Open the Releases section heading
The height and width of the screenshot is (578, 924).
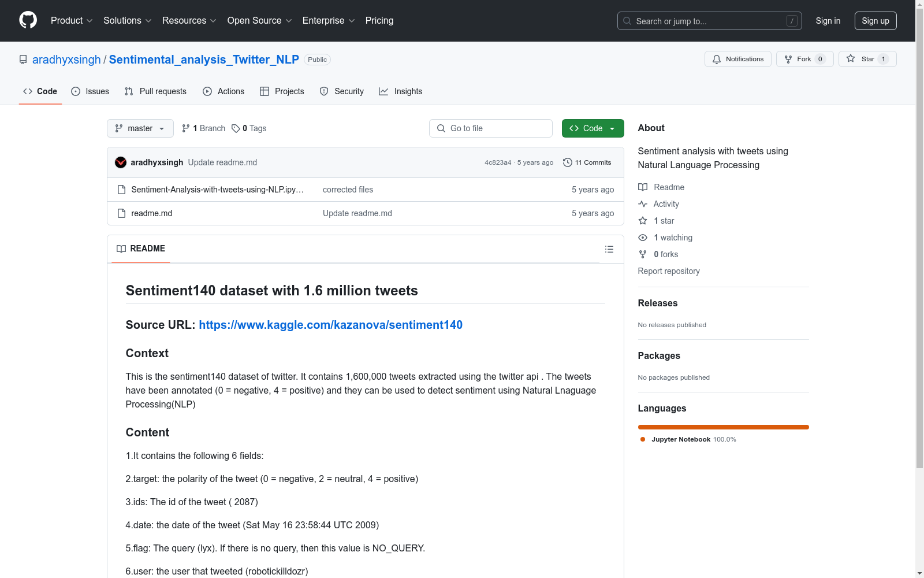pos(658,303)
